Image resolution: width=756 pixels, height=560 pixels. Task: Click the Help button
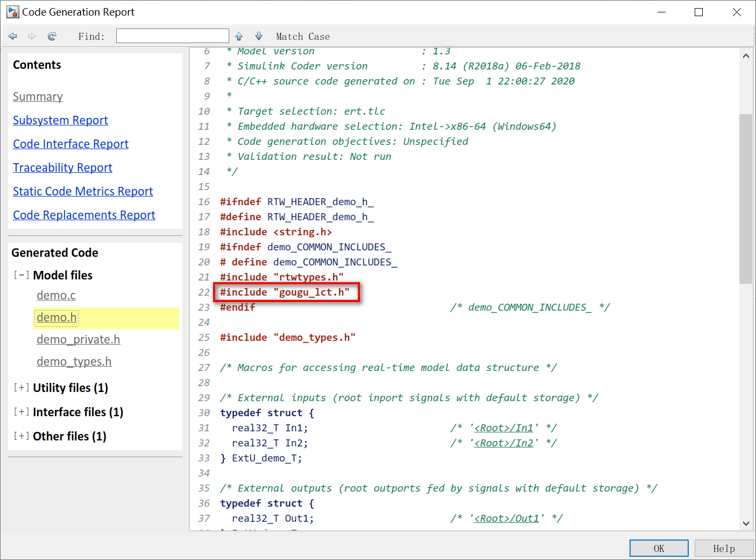tap(724, 548)
